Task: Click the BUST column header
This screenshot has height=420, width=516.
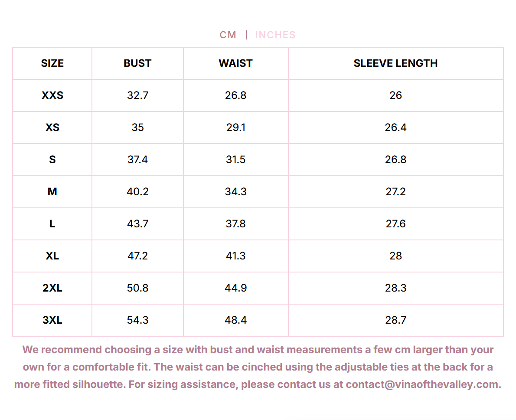Action: point(137,63)
